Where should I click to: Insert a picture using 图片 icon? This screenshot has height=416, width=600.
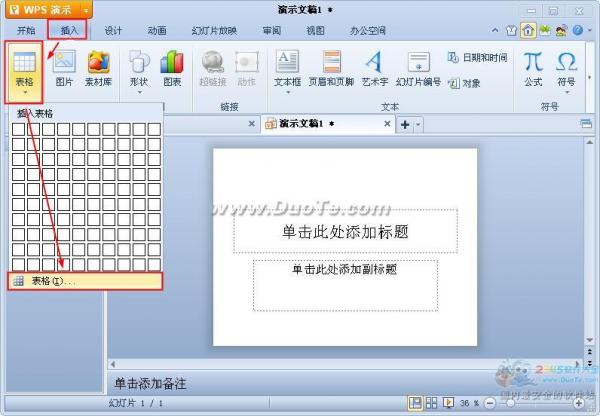[64, 69]
